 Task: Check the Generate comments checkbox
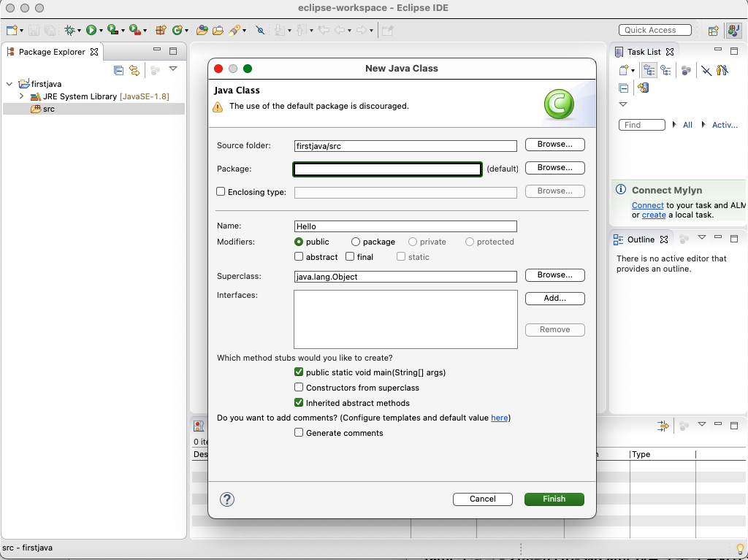point(299,433)
